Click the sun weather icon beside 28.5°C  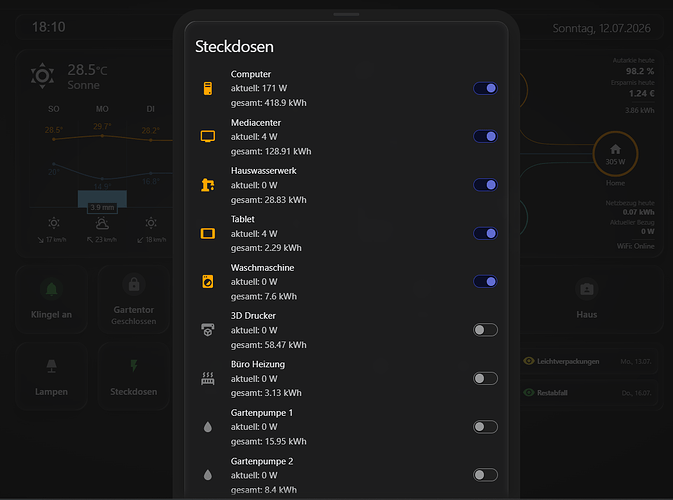click(42, 76)
